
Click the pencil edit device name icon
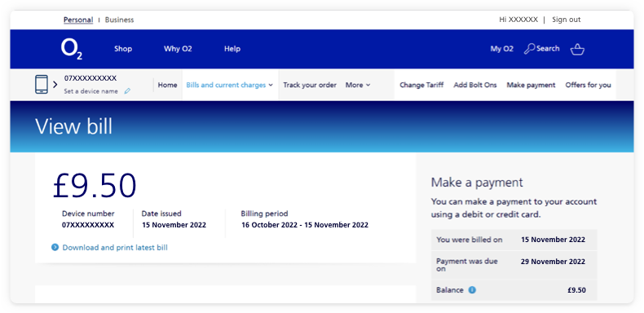(x=127, y=91)
